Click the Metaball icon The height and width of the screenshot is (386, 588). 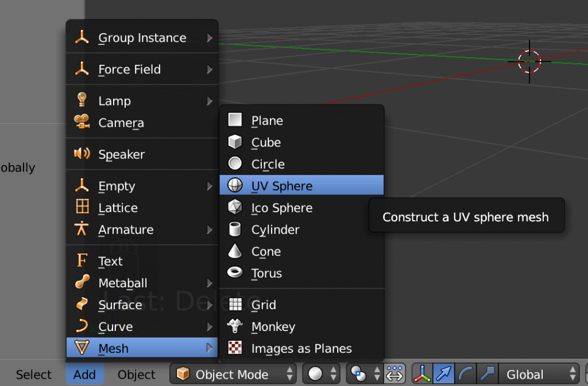[x=82, y=282]
